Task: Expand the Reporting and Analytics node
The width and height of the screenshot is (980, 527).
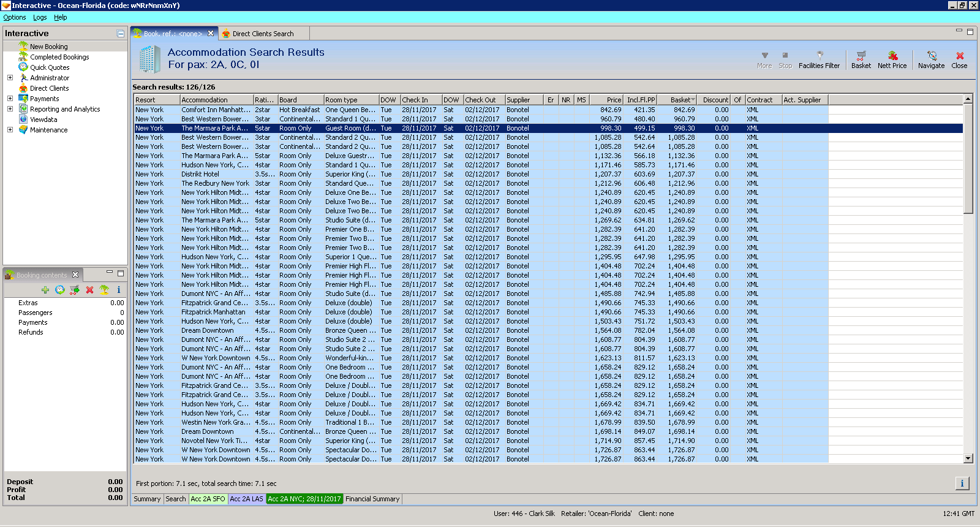Action: click(x=10, y=109)
